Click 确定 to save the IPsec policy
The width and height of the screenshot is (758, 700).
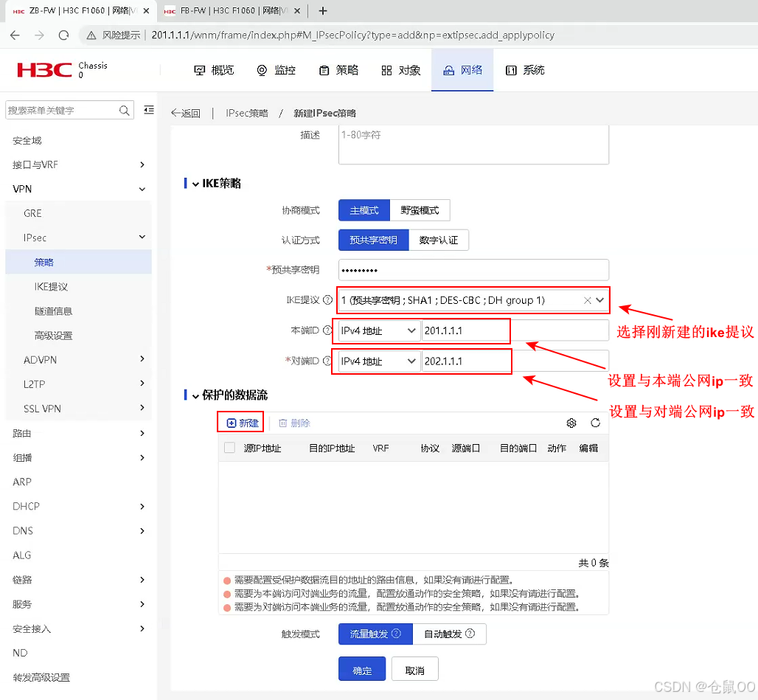[361, 668]
